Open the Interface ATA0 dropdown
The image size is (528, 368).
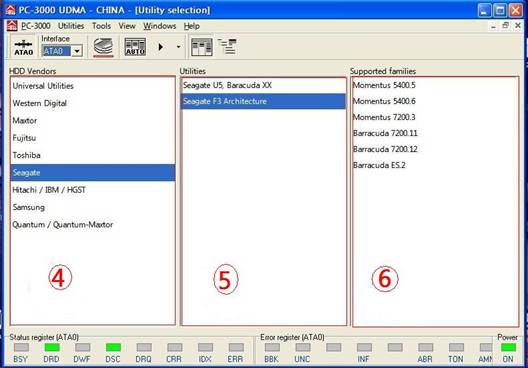tap(77, 51)
